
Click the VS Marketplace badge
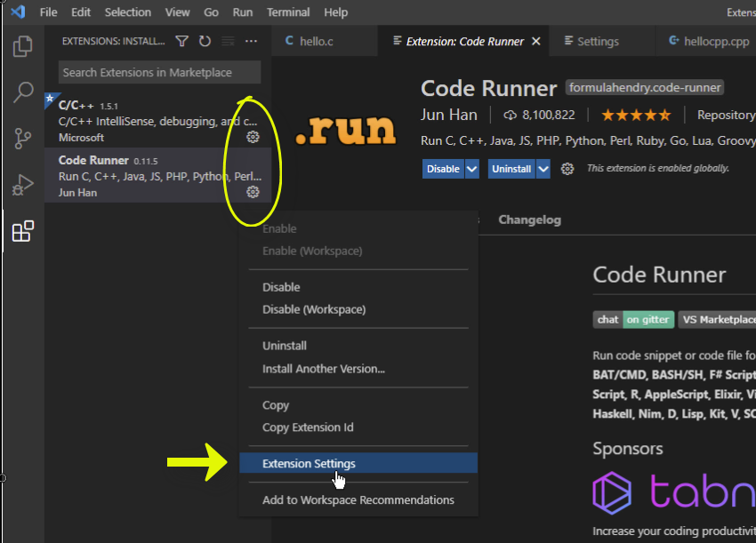(x=717, y=320)
